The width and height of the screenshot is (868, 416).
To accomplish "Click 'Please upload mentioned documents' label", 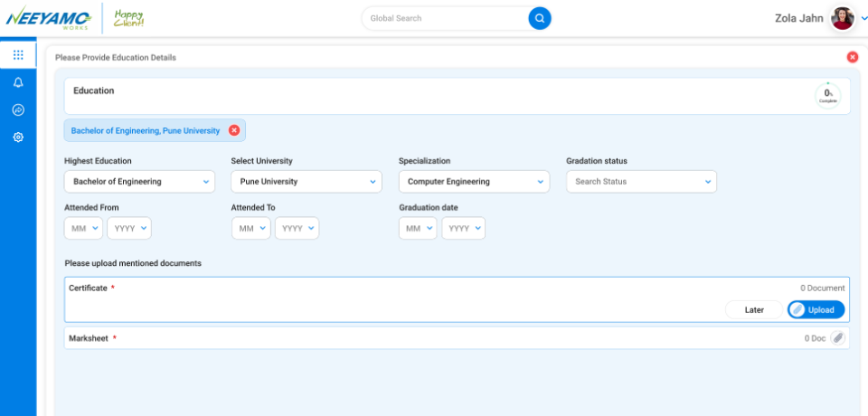I will tap(133, 264).
